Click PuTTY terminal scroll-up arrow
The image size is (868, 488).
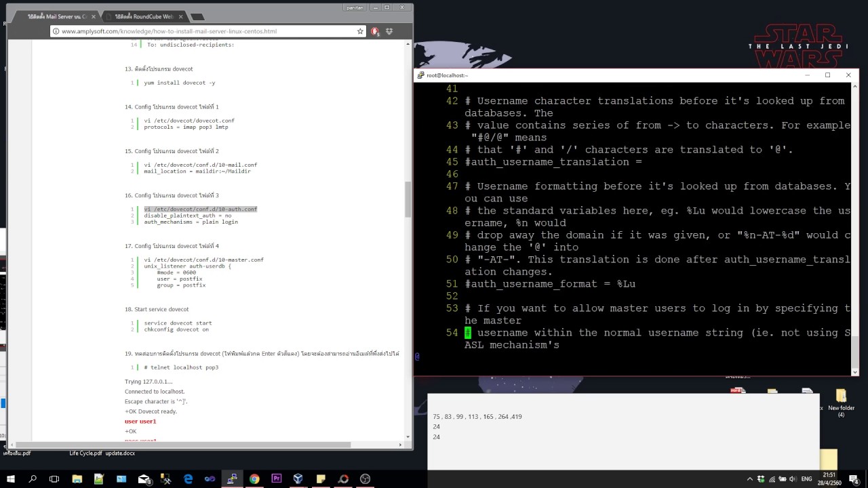pyautogui.click(x=854, y=88)
